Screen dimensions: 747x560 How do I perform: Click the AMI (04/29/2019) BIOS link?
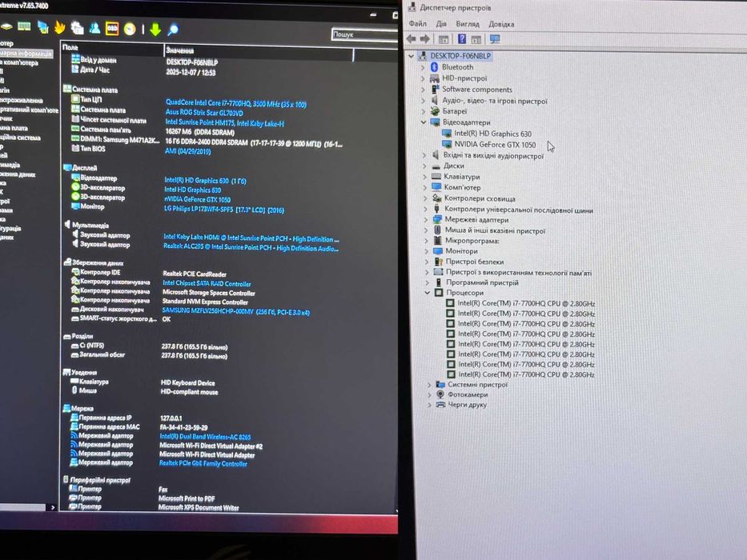[187, 151]
